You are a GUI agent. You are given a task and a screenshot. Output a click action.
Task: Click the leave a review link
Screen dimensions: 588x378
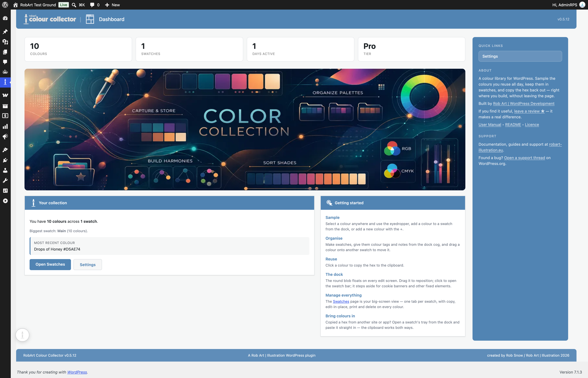pyautogui.click(x=529, y=111)
